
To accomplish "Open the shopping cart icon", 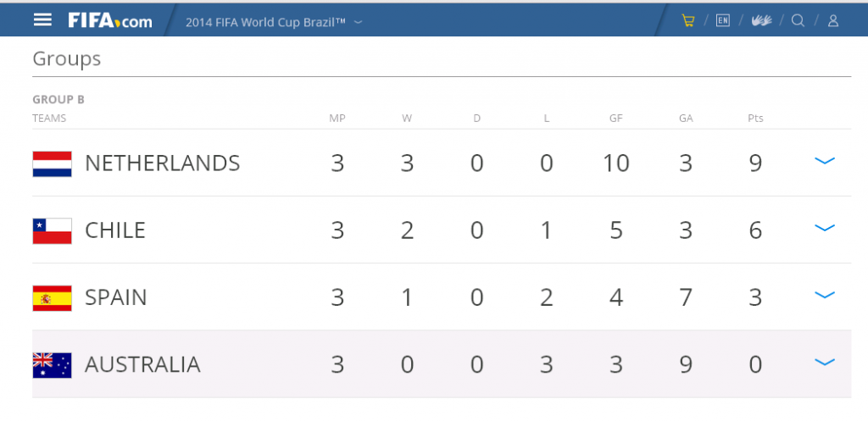I will (x=688, y=21).
